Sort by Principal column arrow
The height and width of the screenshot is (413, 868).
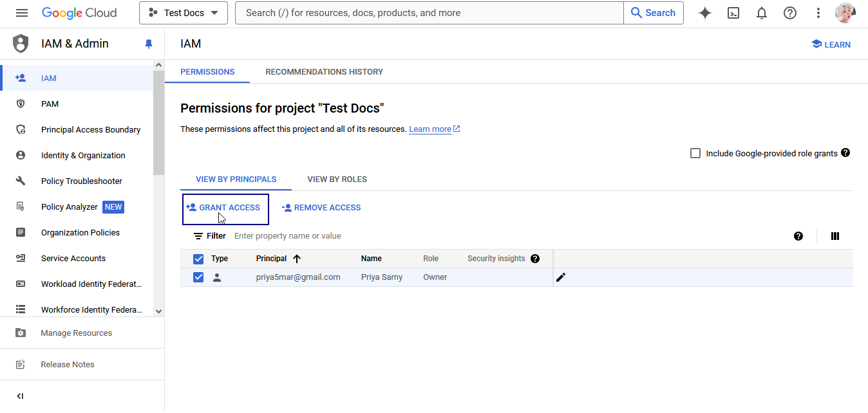297,259
